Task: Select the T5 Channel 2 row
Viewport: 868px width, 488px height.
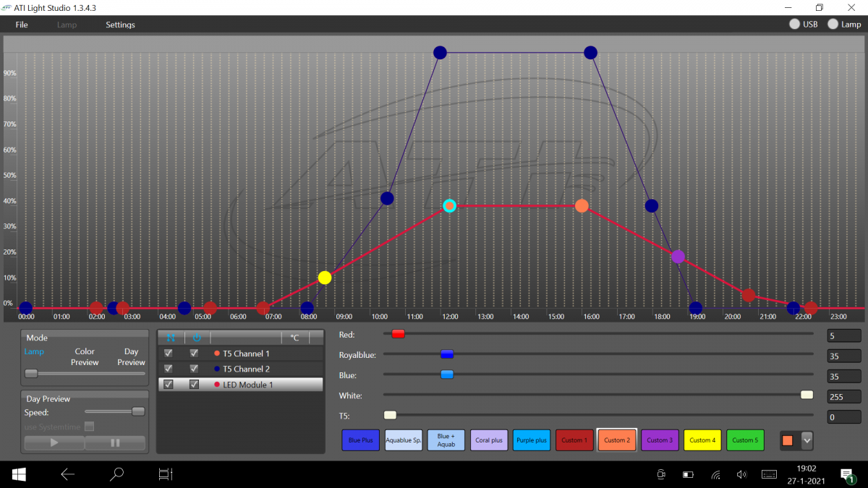Action: [240, 369]
